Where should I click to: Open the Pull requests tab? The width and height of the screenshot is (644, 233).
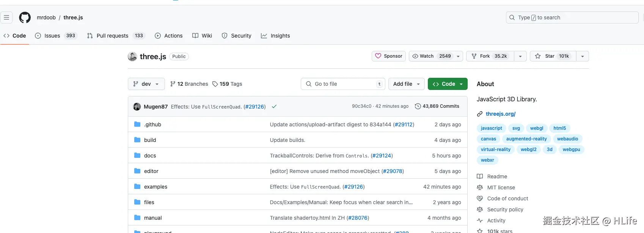pyautogui.click(x=116, y=36)
